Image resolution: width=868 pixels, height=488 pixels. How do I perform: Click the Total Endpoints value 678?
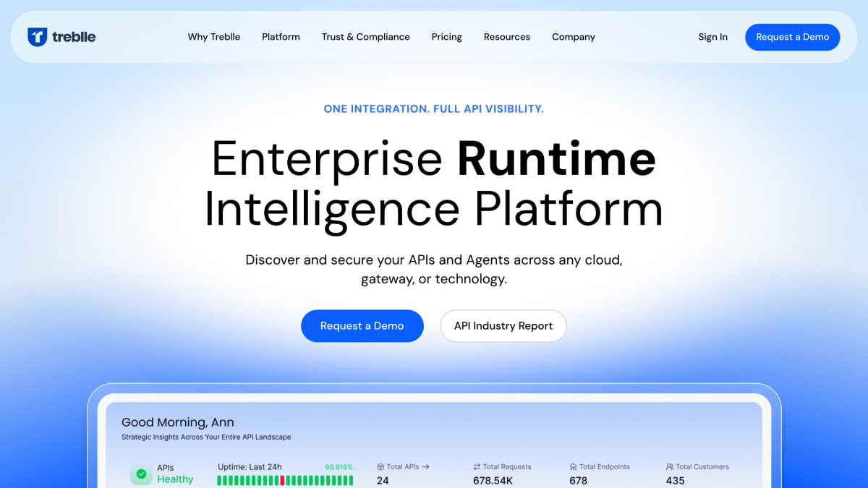point(579,481)
